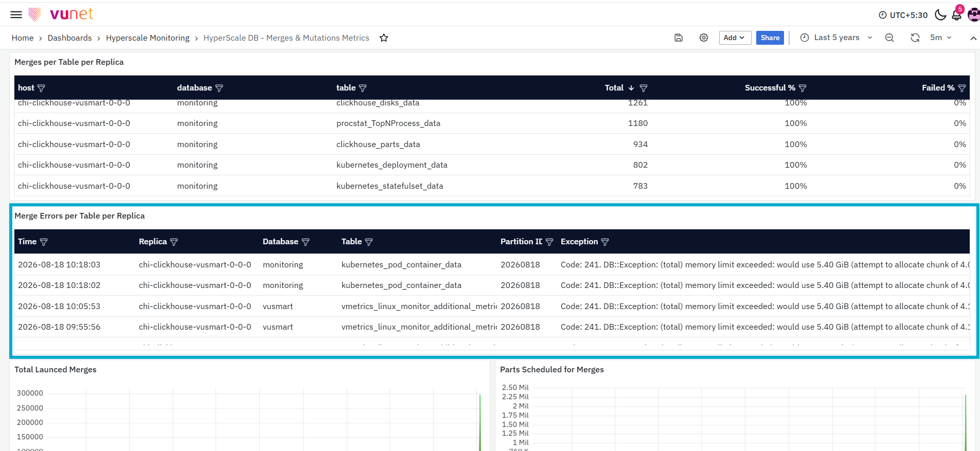Image resolution: width=980 pixels, height=451 pixels.
Task: Zoom out the time range
Action: tap(889, 38)
